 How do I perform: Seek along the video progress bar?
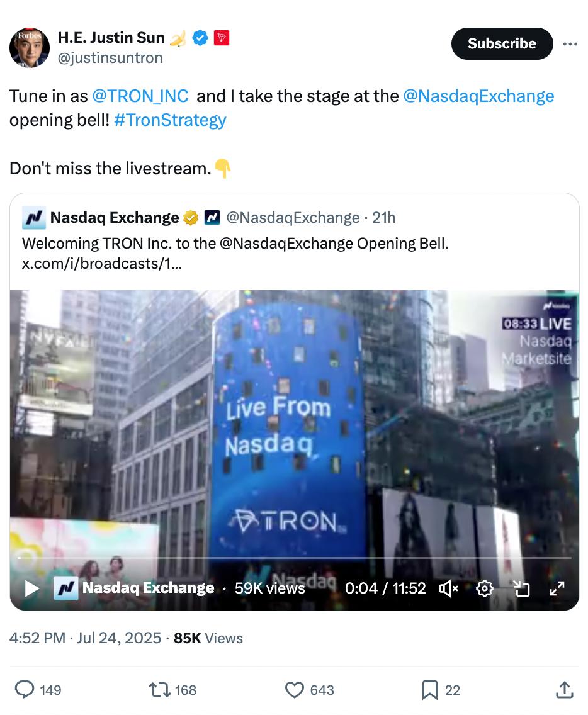click(x=294, y=557)
